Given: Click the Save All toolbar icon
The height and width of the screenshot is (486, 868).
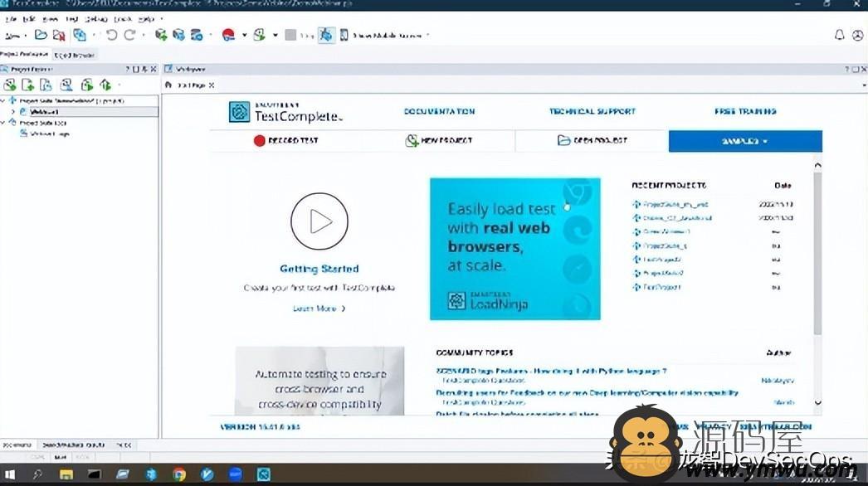Looking at the screenshot, I should (80, 36).
